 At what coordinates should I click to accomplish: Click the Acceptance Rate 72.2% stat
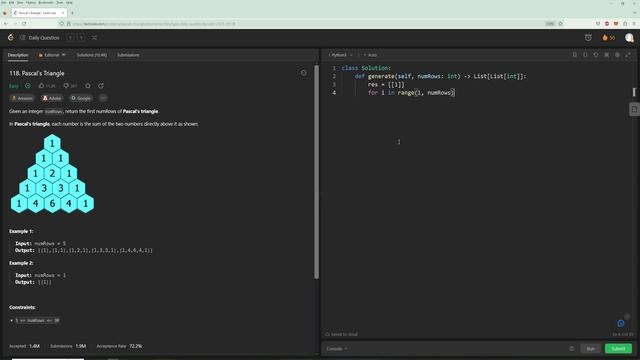pyautogui.click(x=119, y=346)
